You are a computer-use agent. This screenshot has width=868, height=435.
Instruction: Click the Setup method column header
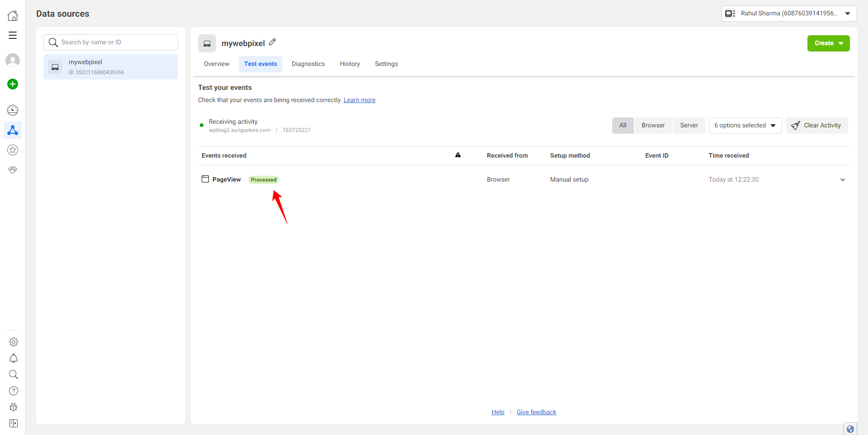[x=570, y=155]
